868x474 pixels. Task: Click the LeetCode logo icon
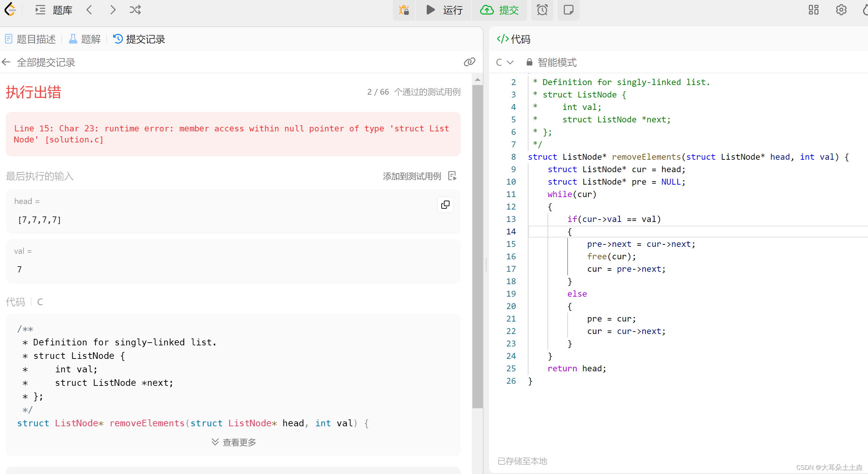coord(10,10)
